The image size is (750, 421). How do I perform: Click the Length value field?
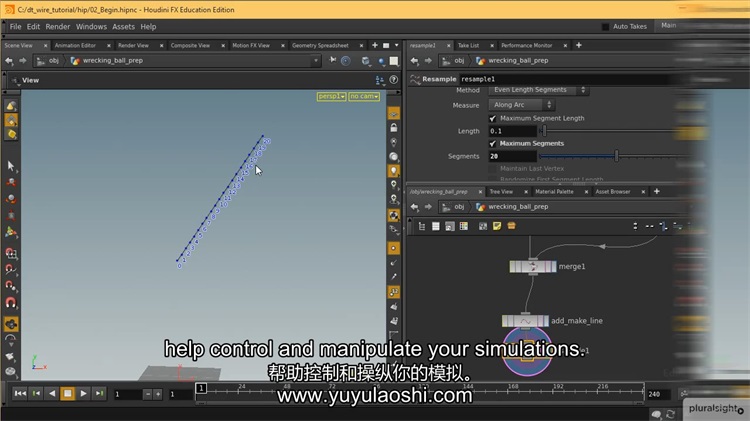click(x=512, y=131)
